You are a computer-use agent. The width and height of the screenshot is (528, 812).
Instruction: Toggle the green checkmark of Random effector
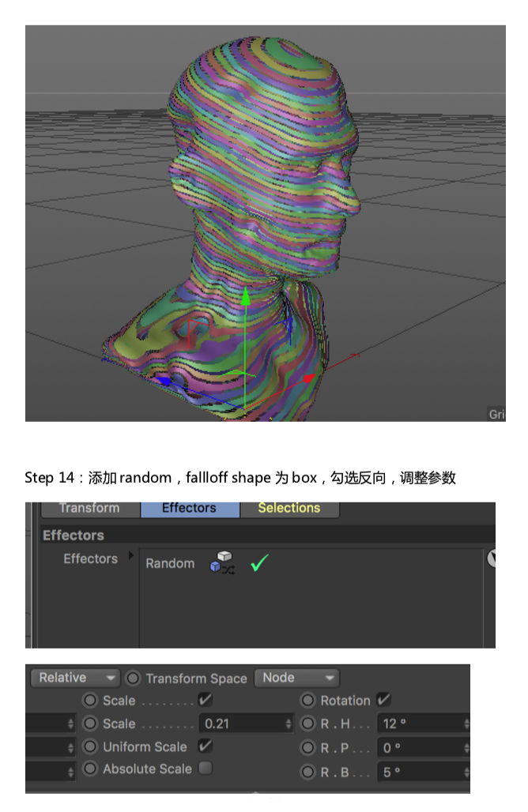(x=259, y=562)
